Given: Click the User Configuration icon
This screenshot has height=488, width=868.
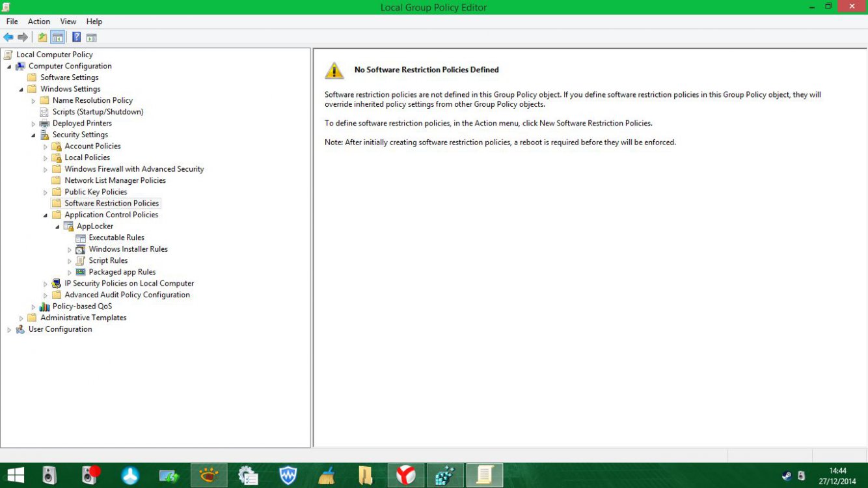Looking at the screenshot, I should (x=20, y=329).
